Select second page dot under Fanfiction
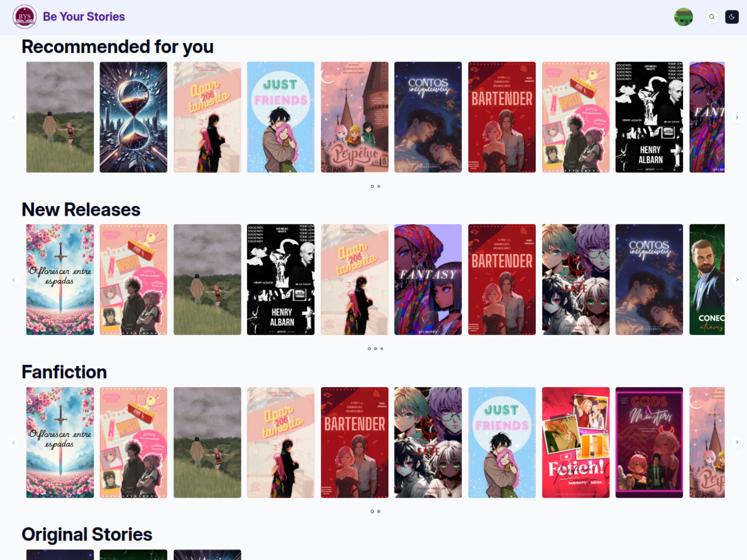Image resolution: width=747 pixels, height=560 pixels. click(x=379, y=511)
